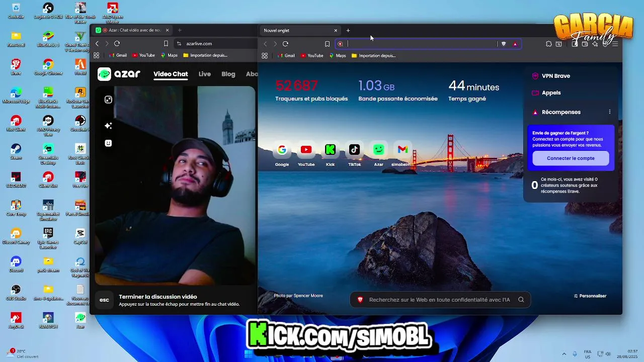Open the extensions puzzle icon in Brave toolbar
644x362 pixels.
549,44
